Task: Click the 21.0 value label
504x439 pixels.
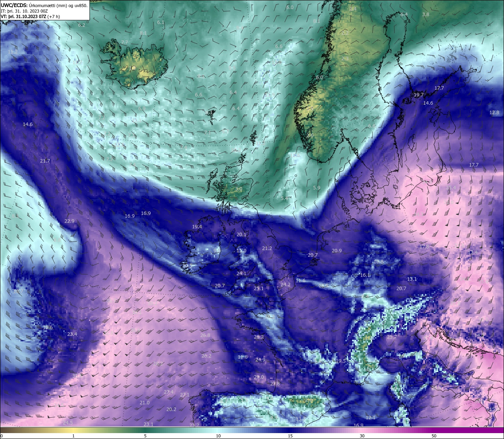Action: click(145, 403)
